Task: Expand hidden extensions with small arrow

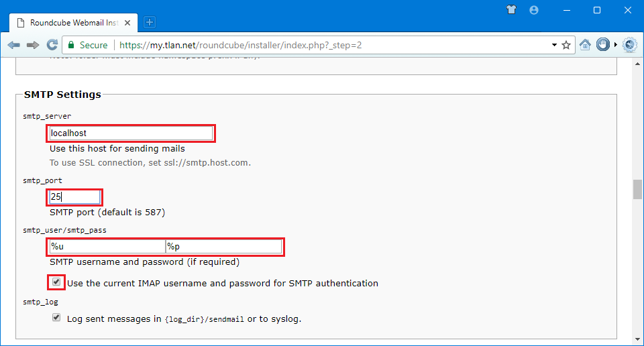Action: 616,45
